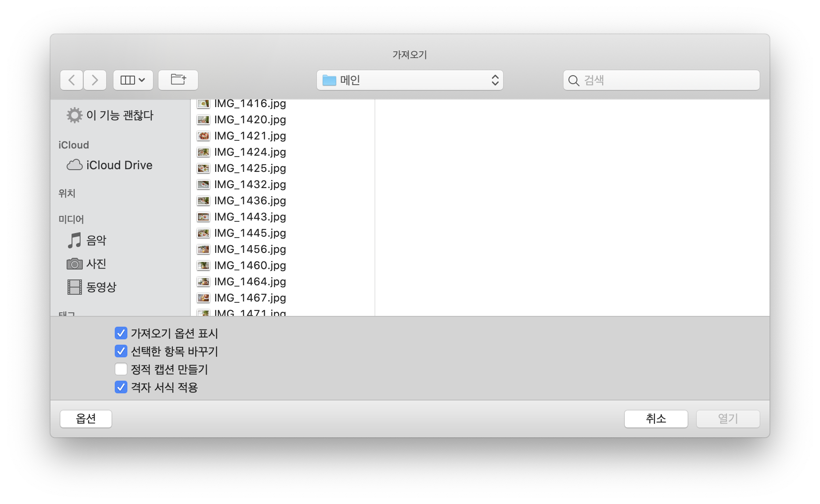Click the film strip icon for 동영상
The width and height of the screenshot is (820, 504).
pos(74,287)
